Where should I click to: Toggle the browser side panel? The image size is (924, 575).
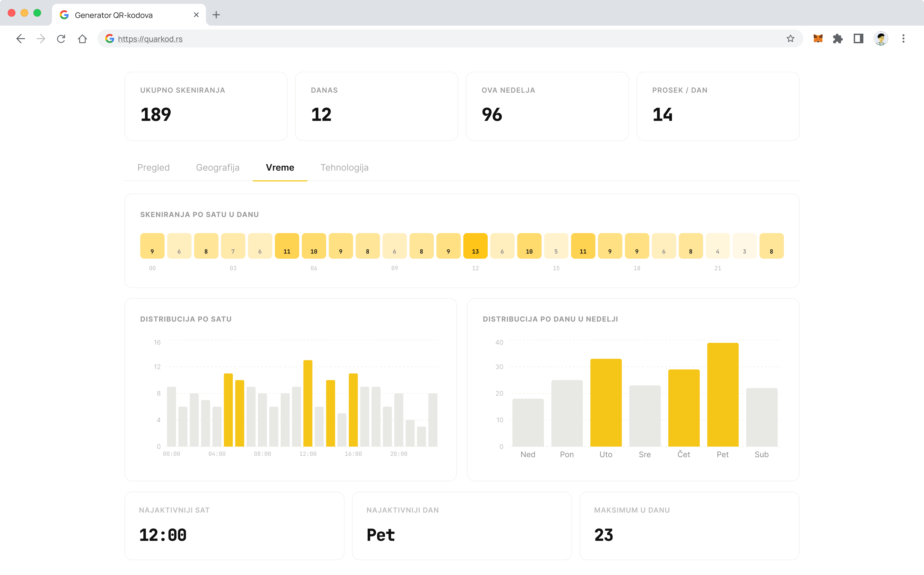click(858, 39)
